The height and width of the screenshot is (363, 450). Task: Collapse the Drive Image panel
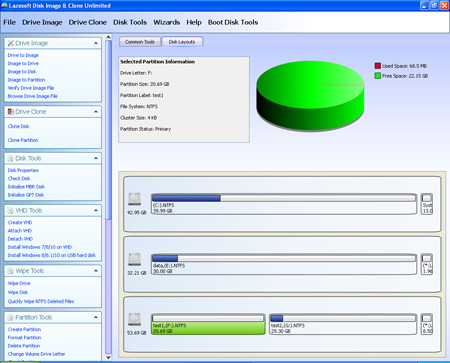[x=96, y=43]
